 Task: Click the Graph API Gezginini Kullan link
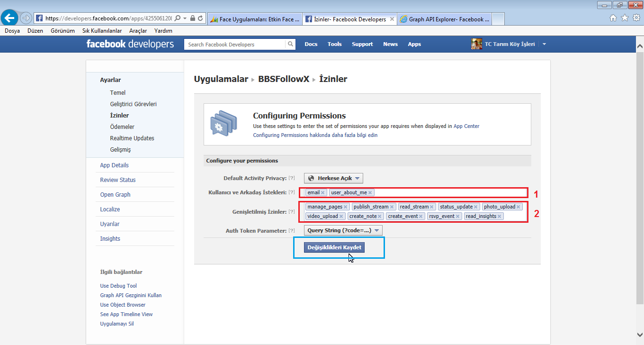tap(131, 295)
